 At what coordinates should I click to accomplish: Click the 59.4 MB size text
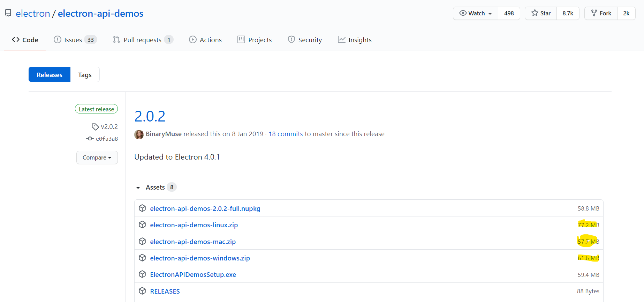click(x=588, y=275)
